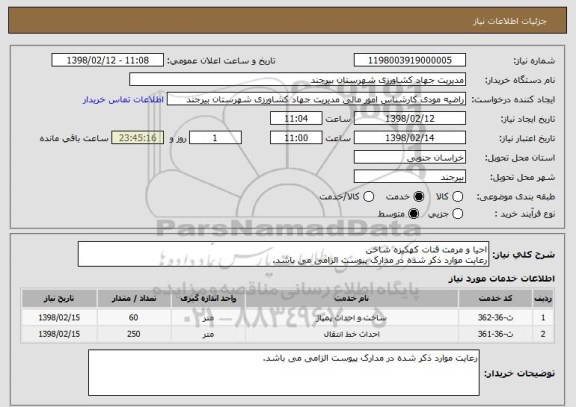Click the واحد اندازه گیری column header
This screenshot has height=407, width=576.
208,298
